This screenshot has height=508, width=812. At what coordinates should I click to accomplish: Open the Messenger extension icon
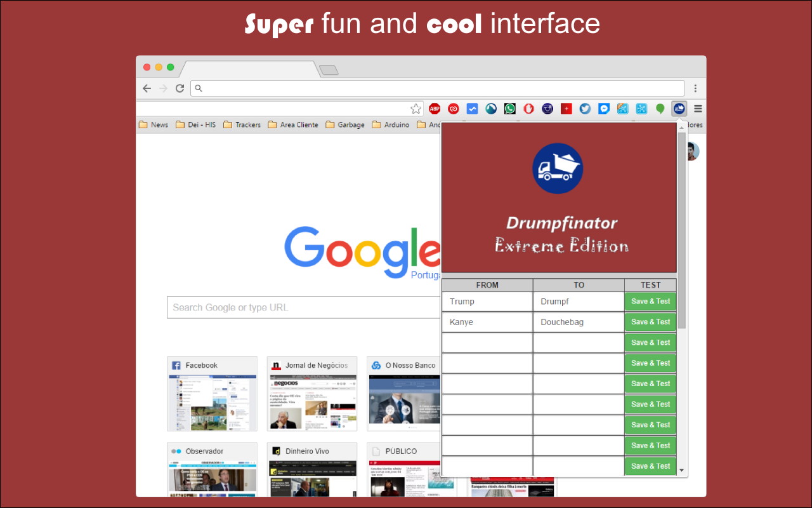(x=604, y=109)
